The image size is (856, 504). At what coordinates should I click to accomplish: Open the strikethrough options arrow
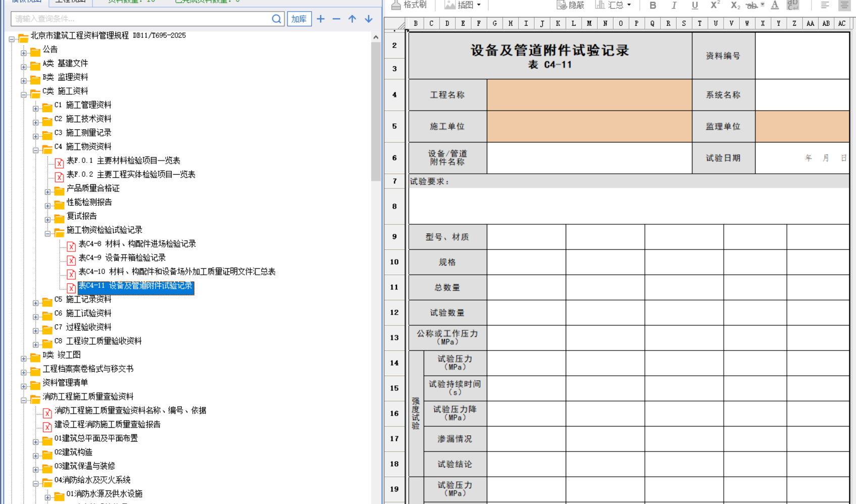coord(762,5)
